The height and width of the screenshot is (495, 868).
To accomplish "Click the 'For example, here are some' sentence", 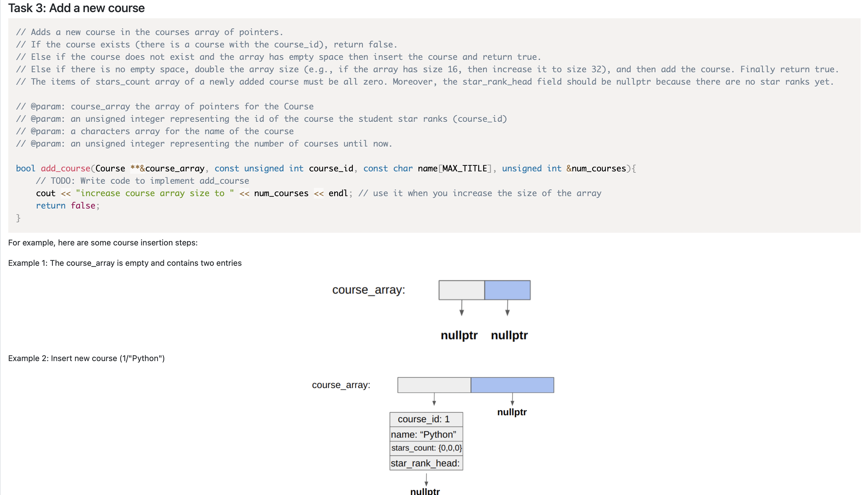I will [103, 243].
